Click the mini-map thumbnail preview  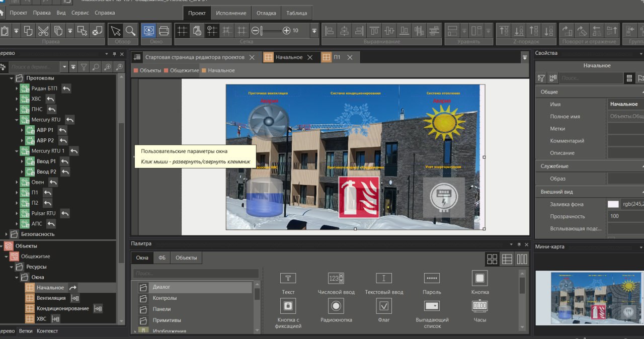click(x=590, y=298)
